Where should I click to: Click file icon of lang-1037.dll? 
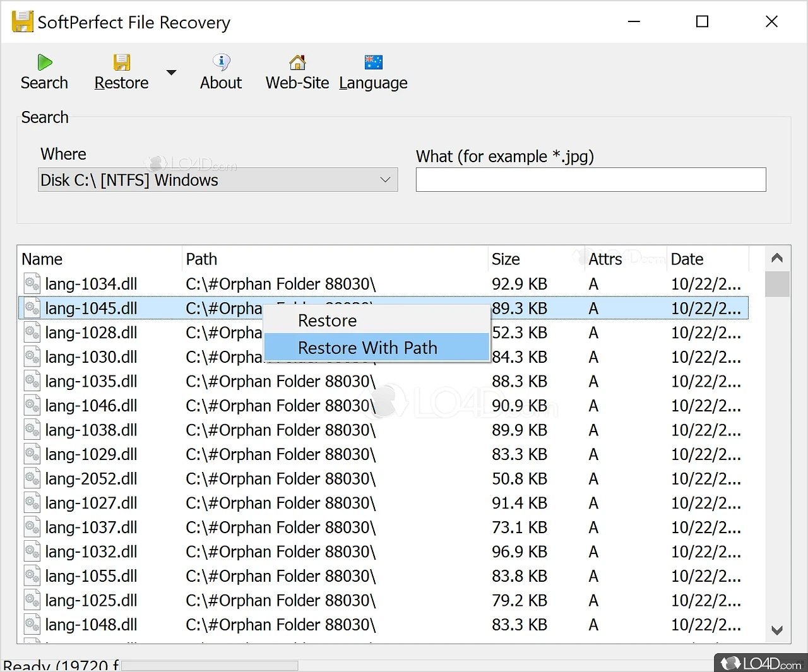(32, 527)
